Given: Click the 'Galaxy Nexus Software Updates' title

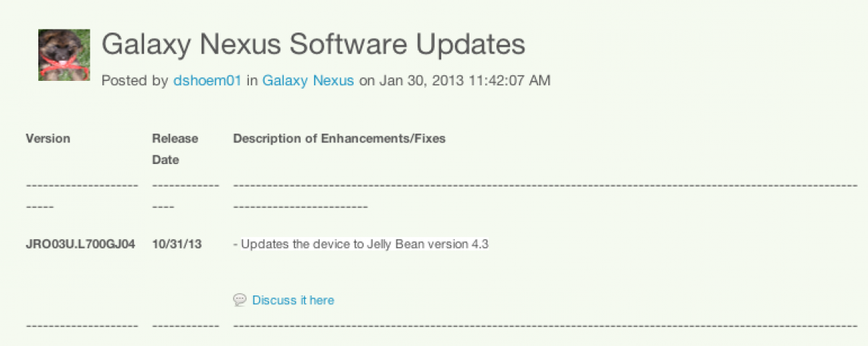Looking at the screenshot, I should click(313, 45).
